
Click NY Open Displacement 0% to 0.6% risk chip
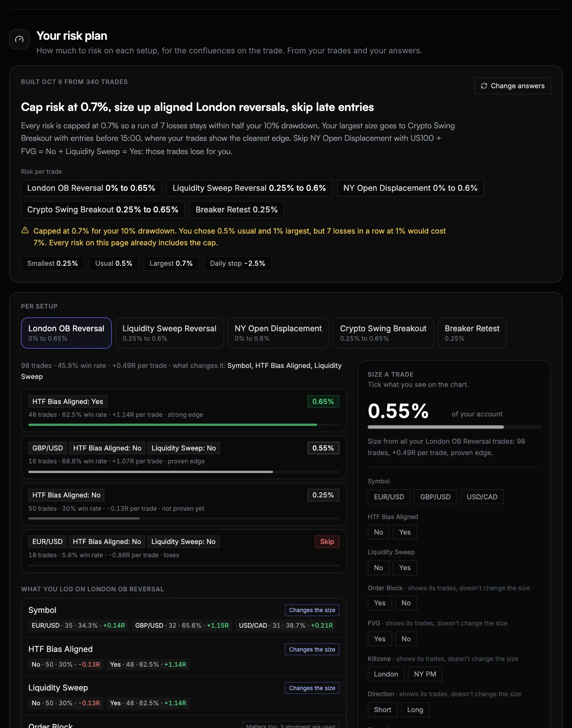click(x=410, y=188)
